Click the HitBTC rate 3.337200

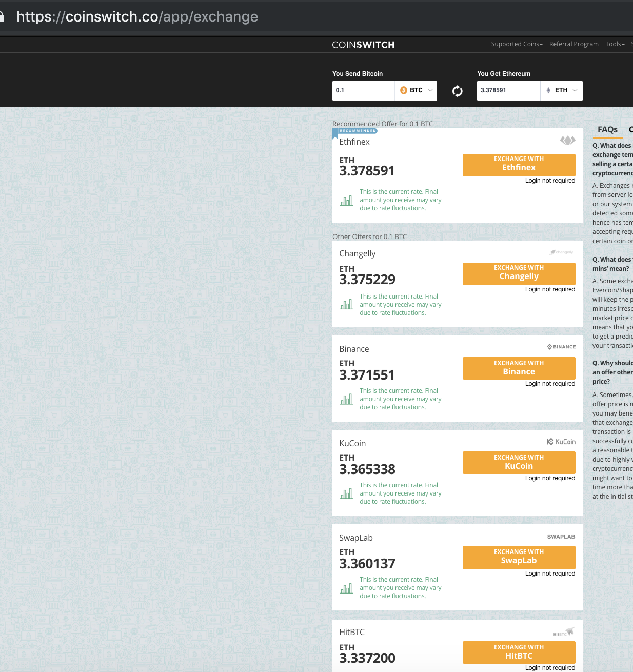point(367,658)
